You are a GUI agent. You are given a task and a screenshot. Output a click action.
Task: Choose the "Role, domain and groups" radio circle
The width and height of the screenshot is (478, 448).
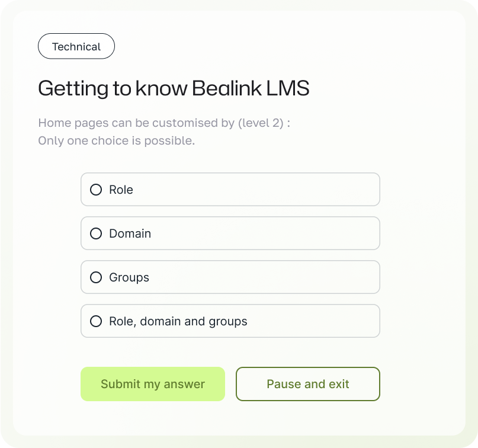pyautogui.click(x=96, y=321)
